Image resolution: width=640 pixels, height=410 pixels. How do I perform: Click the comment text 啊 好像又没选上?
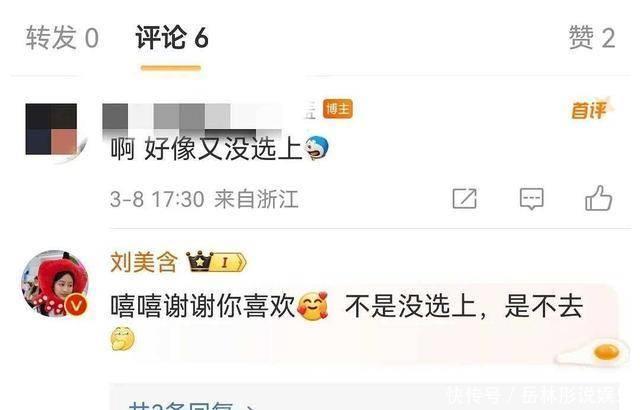click(x=206, y=148)
